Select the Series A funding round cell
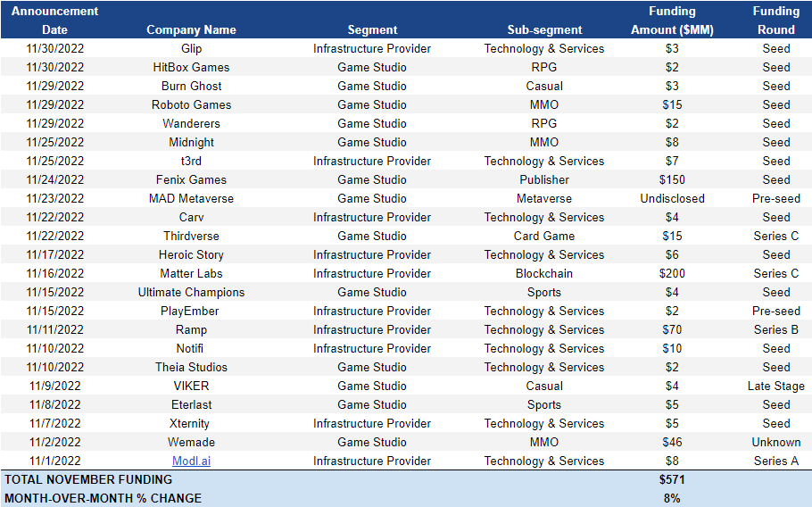Screen dimensions: 812x507 (775, 461)
